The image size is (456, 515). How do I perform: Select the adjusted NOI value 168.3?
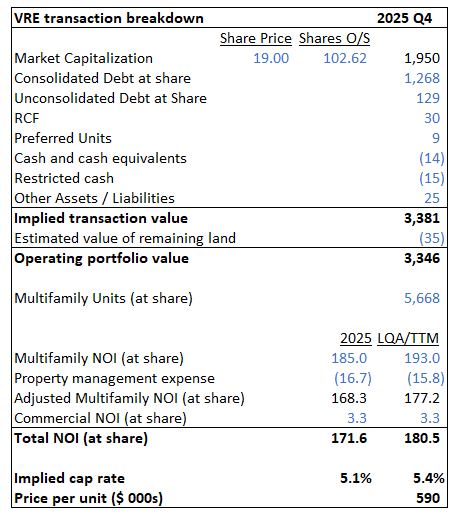click(x=349, y=398)
